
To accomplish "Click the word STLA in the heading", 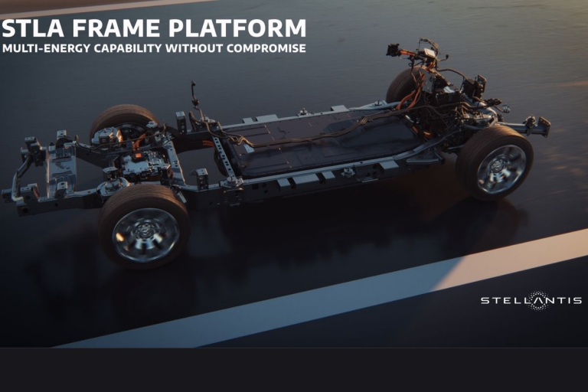I will pyautogui.click(x=30, y=28).
